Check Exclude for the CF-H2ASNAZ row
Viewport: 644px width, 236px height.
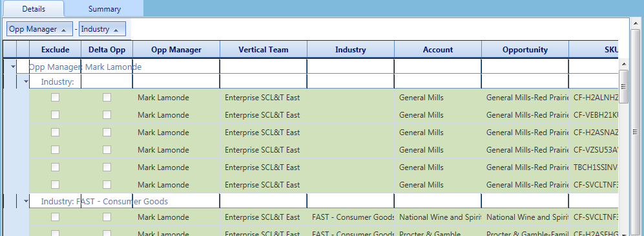(x=55, y=132)
